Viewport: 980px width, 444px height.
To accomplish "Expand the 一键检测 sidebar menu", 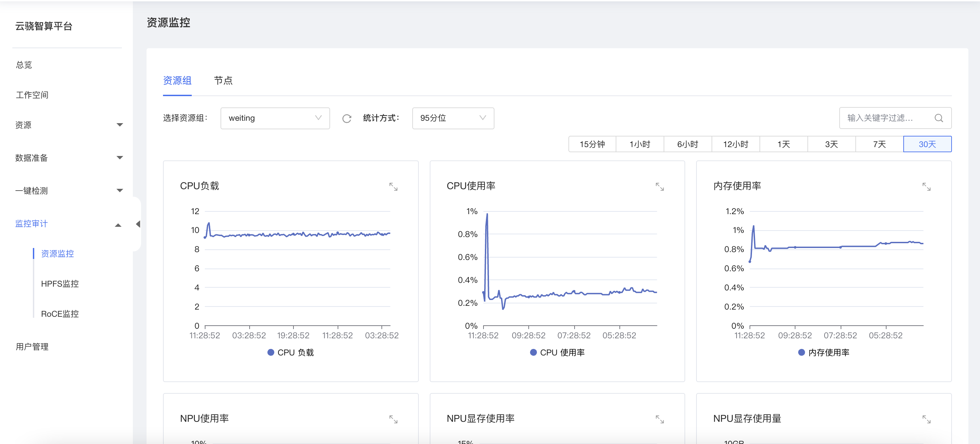I will (x=68, y=191).
